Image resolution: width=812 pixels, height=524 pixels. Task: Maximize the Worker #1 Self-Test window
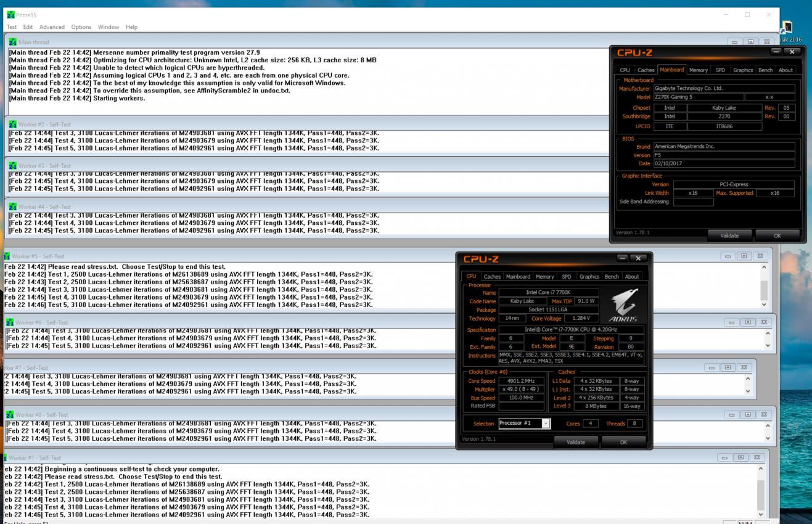pyautogui.click(x=740, y=457)
